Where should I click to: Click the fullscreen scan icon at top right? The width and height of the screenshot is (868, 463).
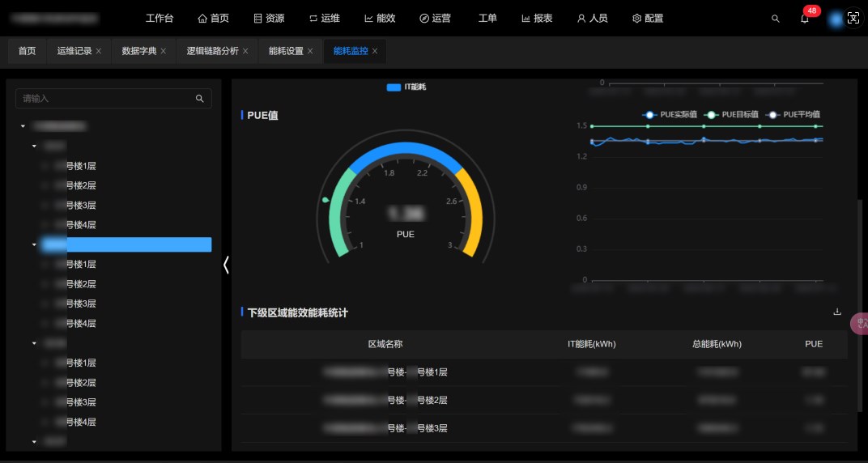(853, 18)
